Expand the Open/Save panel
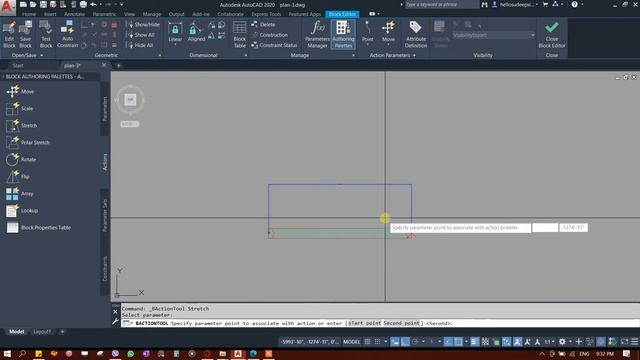This screenshot has width=640, height=360. tap(27, 55)
